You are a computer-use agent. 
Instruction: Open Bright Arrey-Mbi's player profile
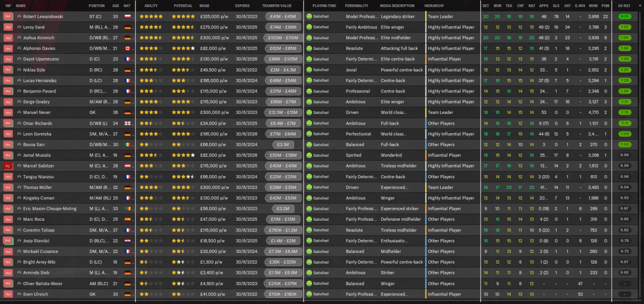click(40, 262)
